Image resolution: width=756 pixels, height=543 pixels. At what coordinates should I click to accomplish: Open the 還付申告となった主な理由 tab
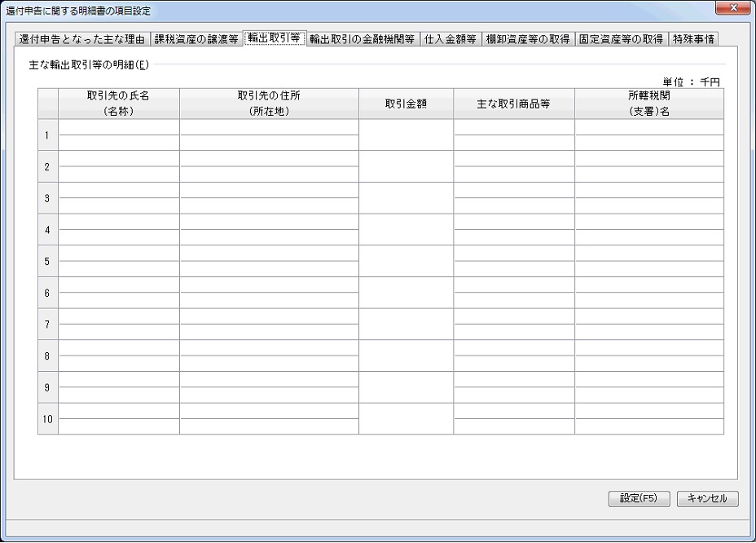82,39
